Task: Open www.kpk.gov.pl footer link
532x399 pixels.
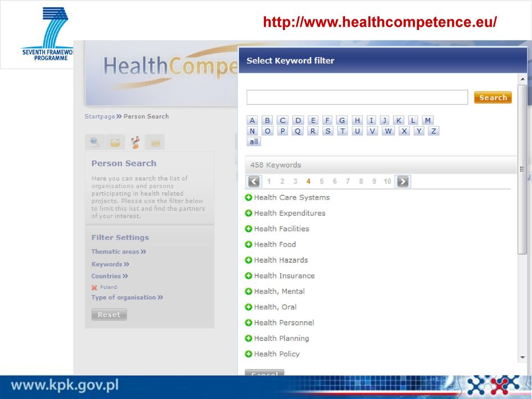Action: tap(65, 386)
